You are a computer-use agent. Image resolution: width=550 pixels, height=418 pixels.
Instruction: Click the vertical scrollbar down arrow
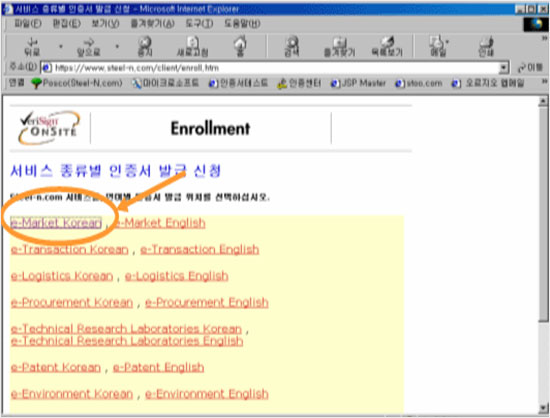pyautogui.click(x=543, y=408)
